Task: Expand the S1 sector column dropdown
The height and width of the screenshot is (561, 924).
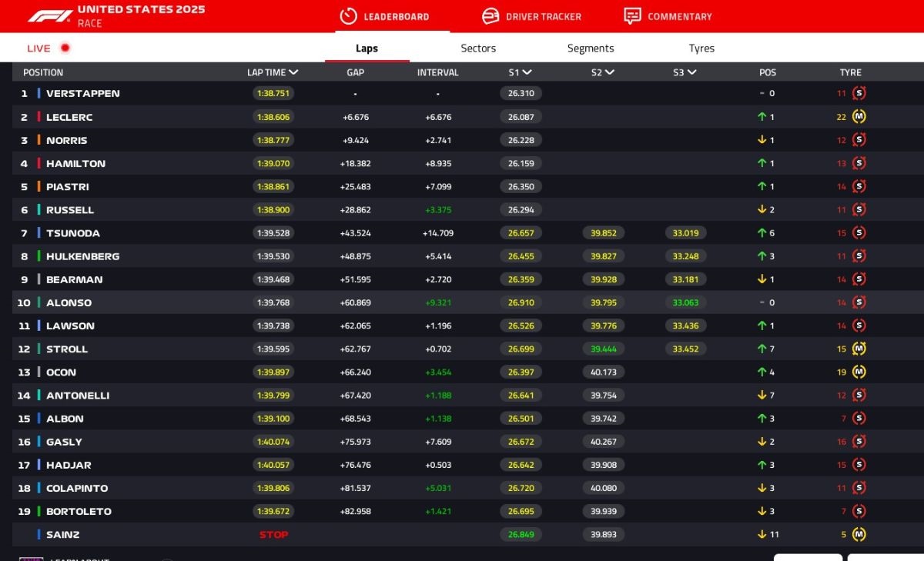Action: [527, 72]
